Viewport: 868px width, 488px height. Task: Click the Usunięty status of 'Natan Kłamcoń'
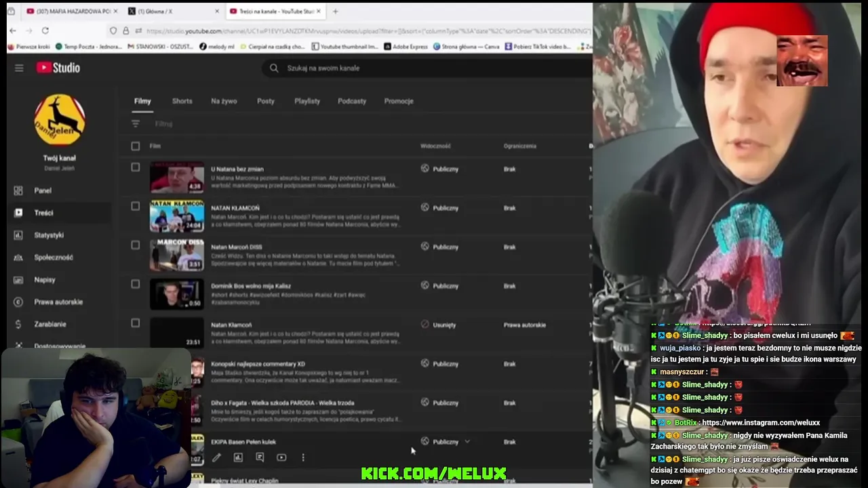pyautogui.click(x=444, y=325)
